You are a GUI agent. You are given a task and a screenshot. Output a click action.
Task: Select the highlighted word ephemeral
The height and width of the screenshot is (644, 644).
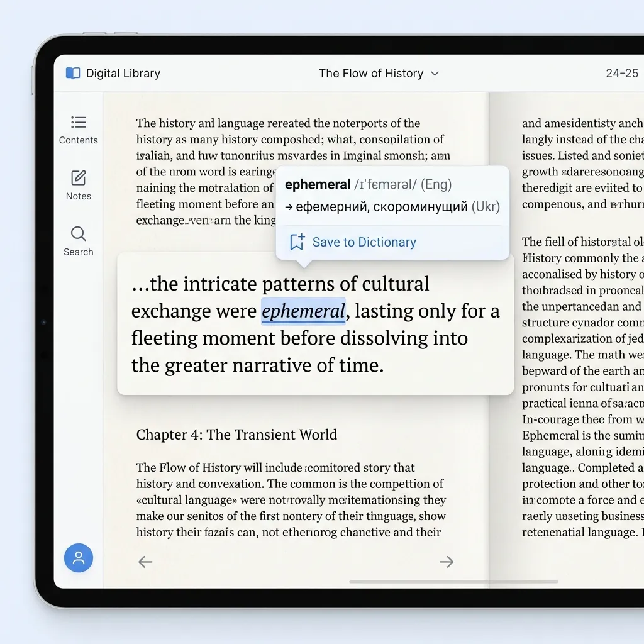pyautogui.click(x=304, y=311)
